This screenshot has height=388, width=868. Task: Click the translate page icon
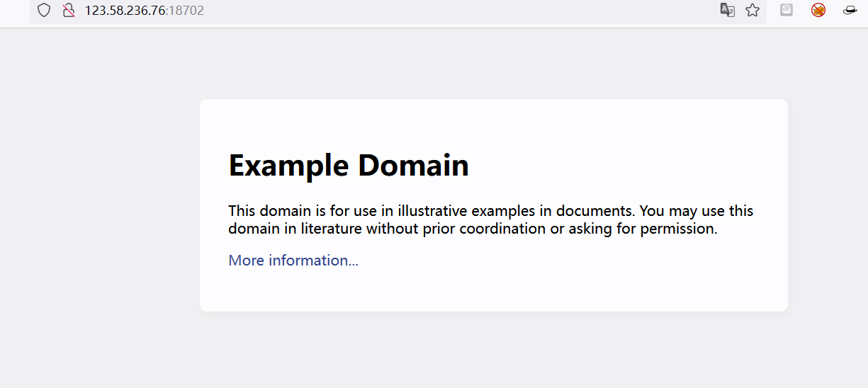pyautogui.click(x=727, y=10)
